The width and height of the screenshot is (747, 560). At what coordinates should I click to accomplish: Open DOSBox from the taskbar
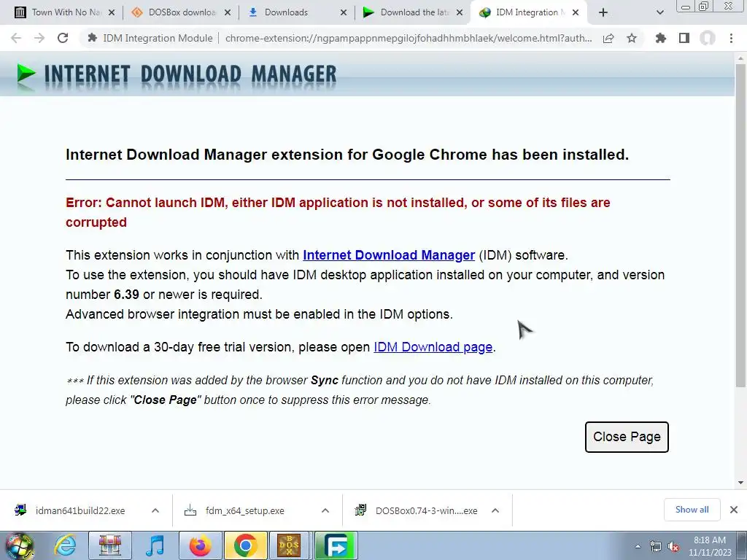tap(290, 545)
